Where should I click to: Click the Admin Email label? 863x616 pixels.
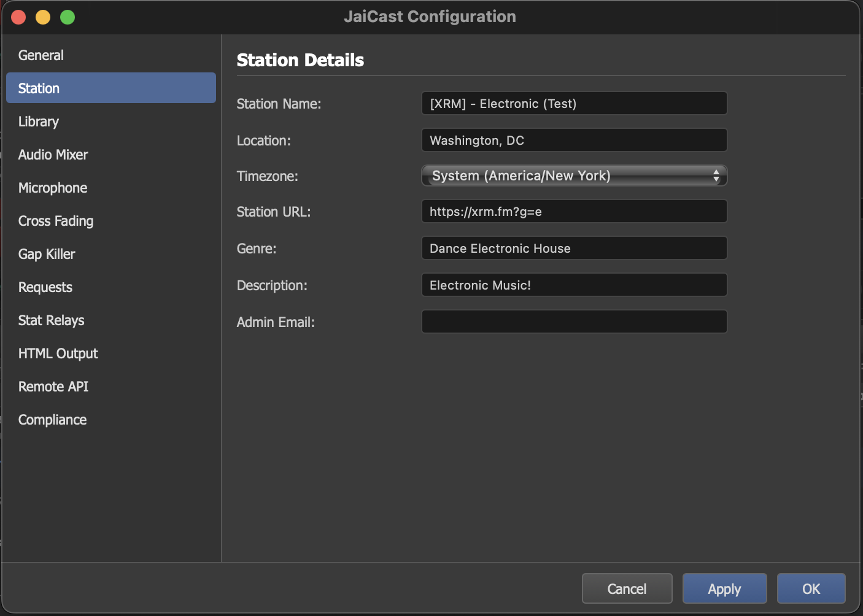point(276,322)
